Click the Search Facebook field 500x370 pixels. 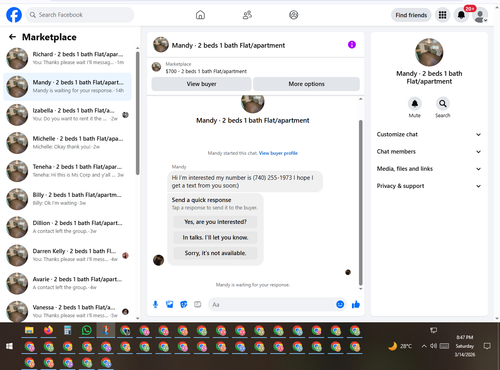click(x=80, y=15)
